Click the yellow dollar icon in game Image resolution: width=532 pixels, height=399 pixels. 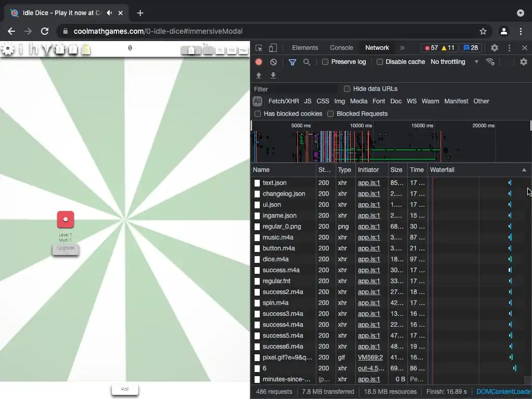coord(86,49)
